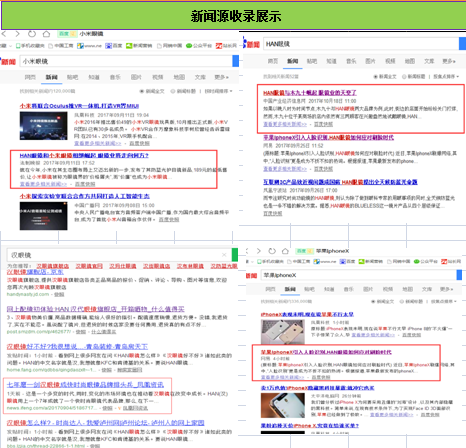This screenshot has height=448, width=466.
Task: Click the 汉眼镜 search input field
Action: pyautogui.click(x=119, y=255)
